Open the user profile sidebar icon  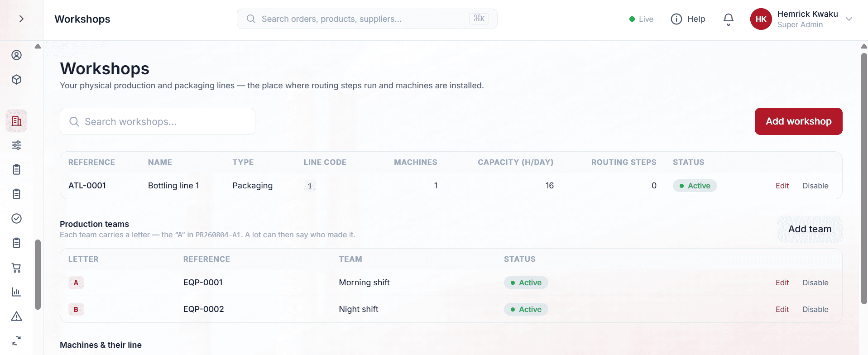click(x=16, y=55)
